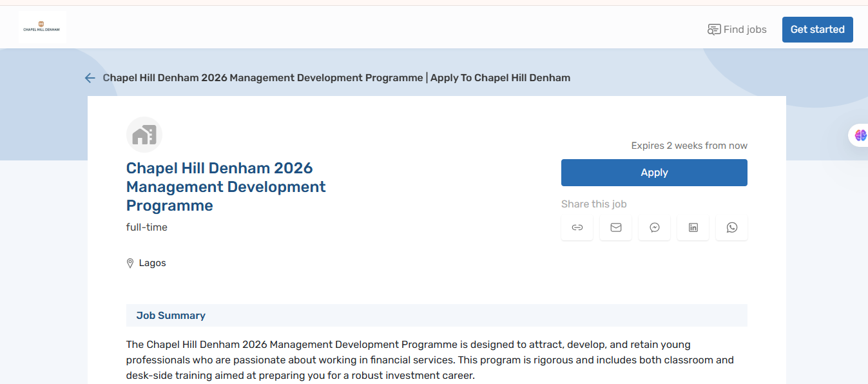Share the job on WhatsApp

(x=731, y=227)
